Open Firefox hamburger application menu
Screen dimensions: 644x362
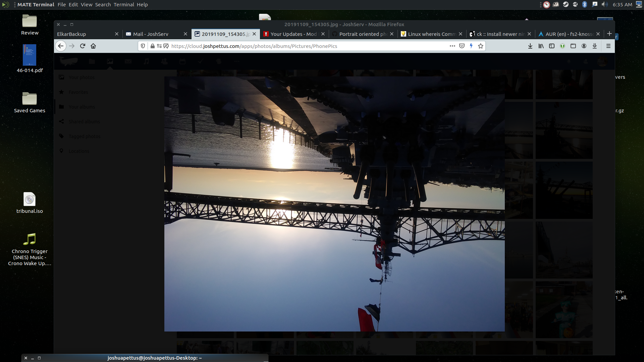608,46
